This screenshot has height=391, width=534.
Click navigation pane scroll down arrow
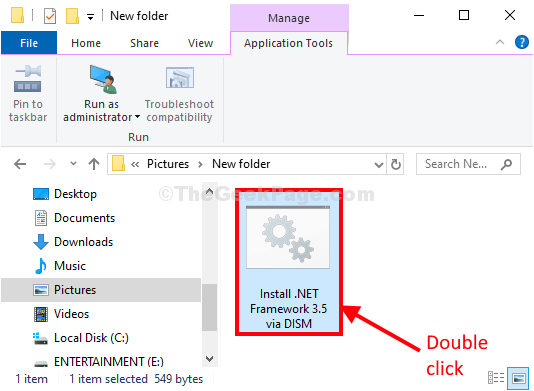[x=209, y=359]
